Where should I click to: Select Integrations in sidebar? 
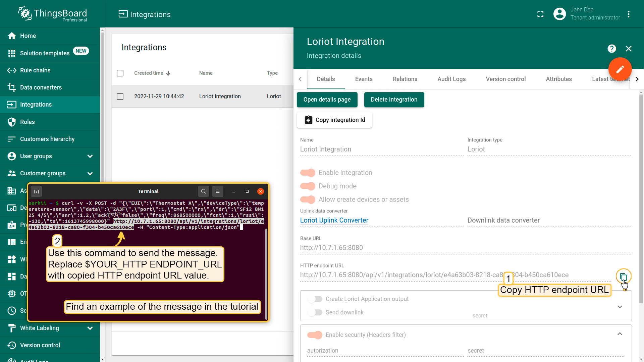[x=50, y=105]
